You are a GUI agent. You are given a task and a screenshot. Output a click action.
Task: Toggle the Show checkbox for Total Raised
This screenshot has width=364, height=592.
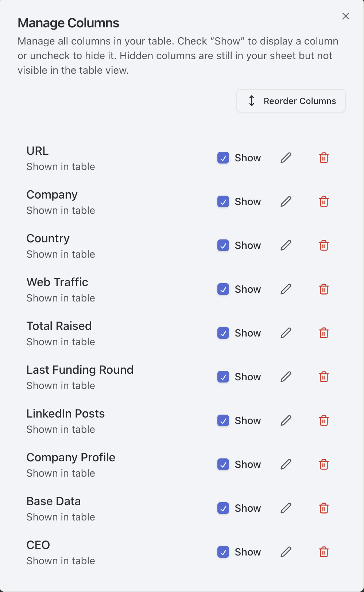coord(223,333)
